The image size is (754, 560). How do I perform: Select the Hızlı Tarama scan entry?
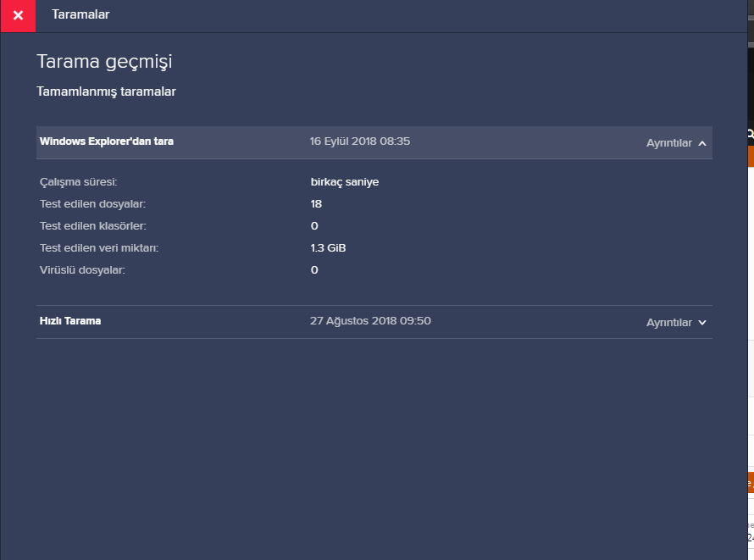[70, 321]
